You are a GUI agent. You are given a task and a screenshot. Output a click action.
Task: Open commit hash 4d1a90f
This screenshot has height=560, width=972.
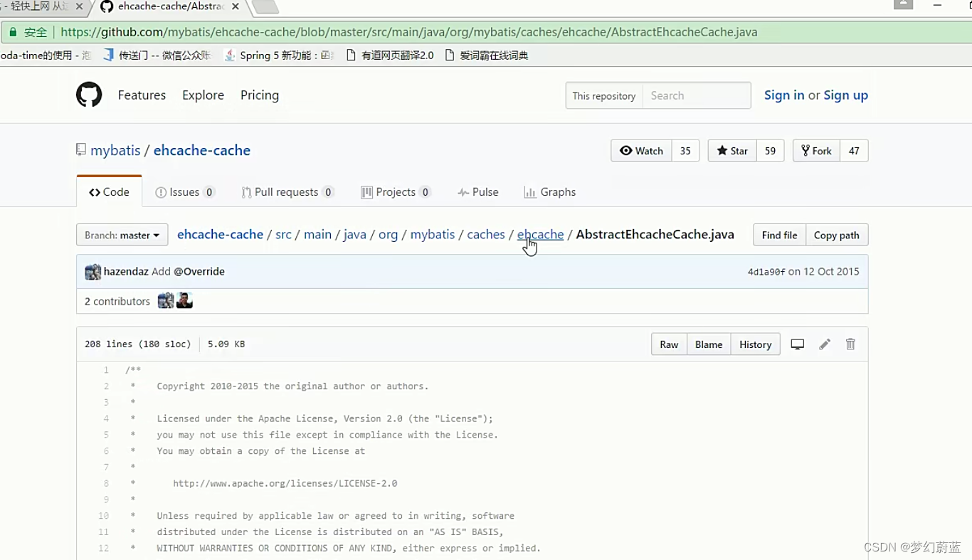pyautogui.click(x=766, y=272)
